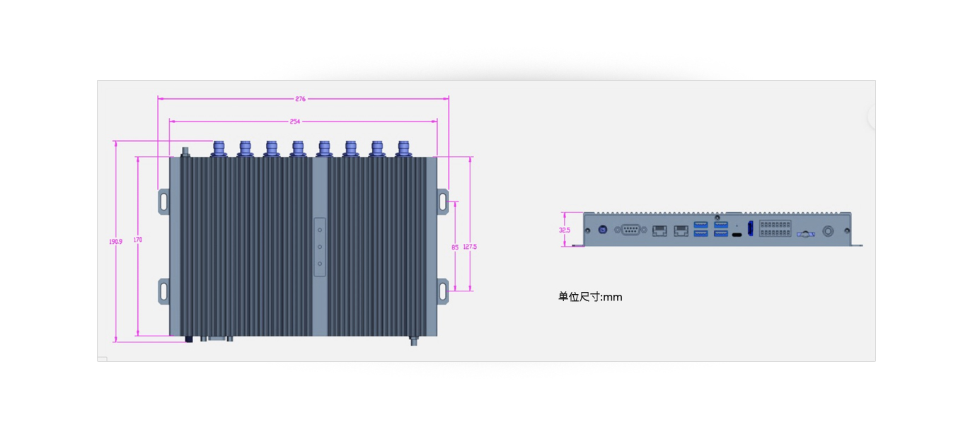Select the DB9 serial port on side view
The width and height of the screenshot is (980, 427).
(630, 230)
